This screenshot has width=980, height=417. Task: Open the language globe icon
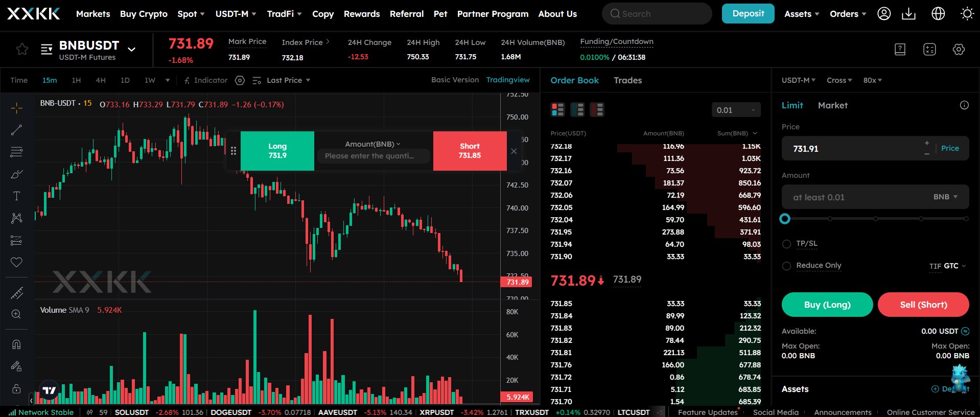point(938,14)
